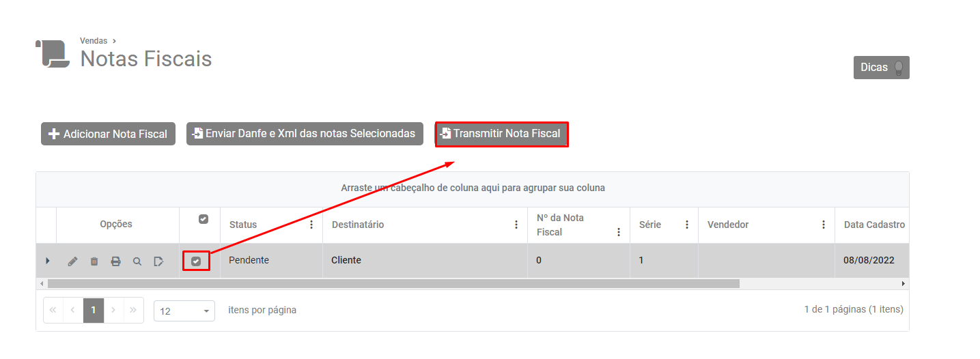Click Enviar Danfe e Xml das notas Selecionadas
Screen dimensions: 980x359
(x=305, y=134)
